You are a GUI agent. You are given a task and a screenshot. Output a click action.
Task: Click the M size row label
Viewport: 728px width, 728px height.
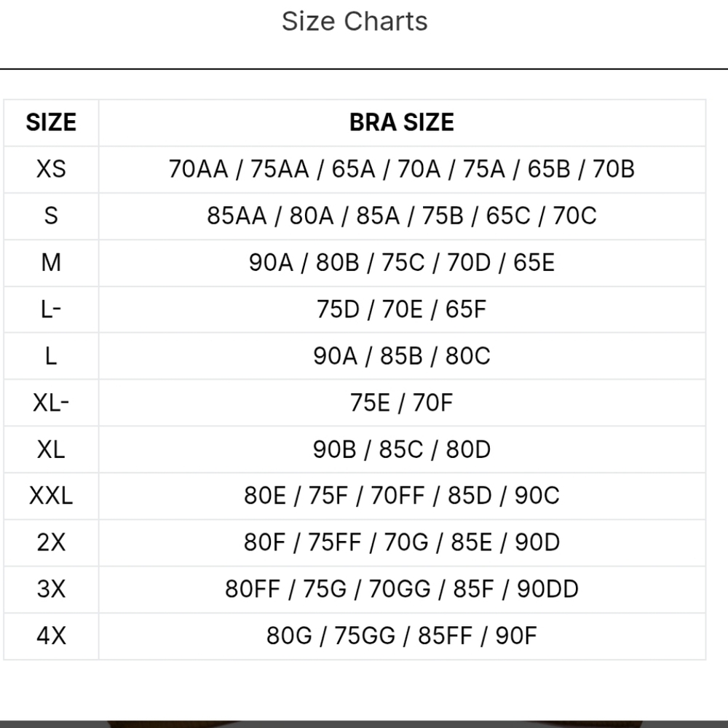click(51, 262)
